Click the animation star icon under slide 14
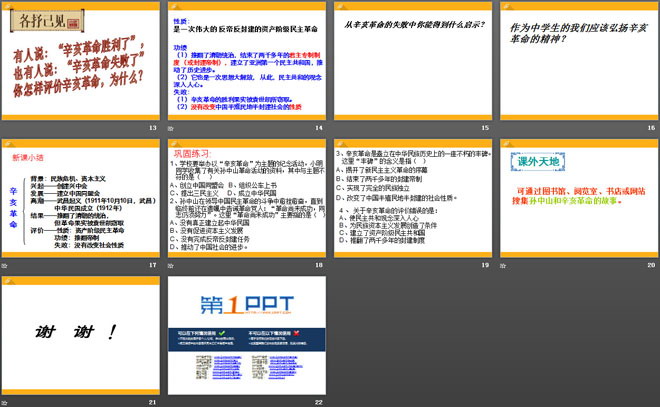Screen dimensions: 660x407 (x=170, y=129)
